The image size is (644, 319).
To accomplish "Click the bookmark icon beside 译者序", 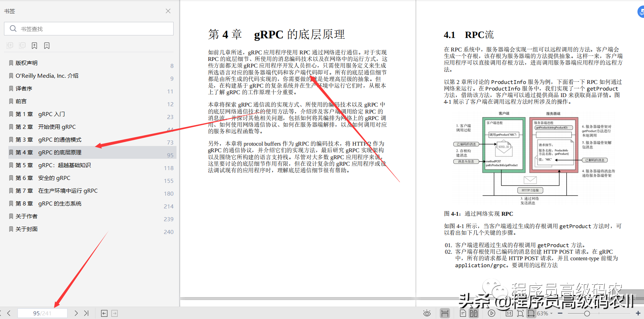I will tap(11, 88).
